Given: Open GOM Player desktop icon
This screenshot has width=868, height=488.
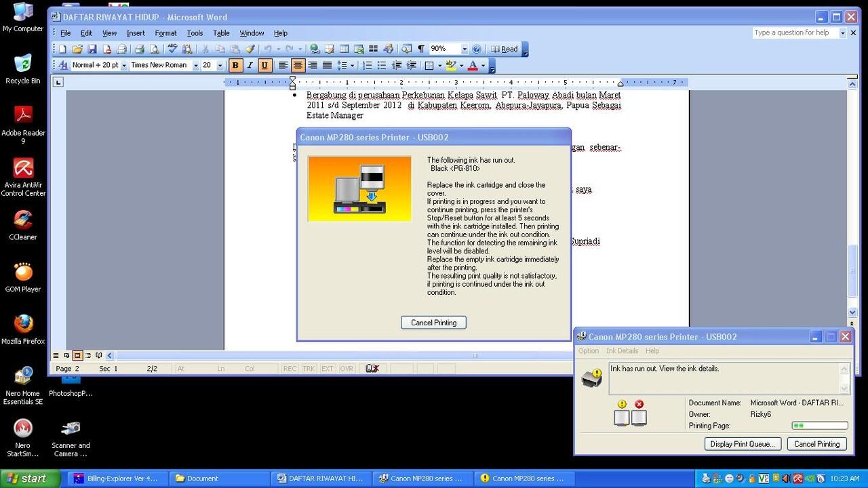Looking at the screenshot, I should click(x=23, y=277).
